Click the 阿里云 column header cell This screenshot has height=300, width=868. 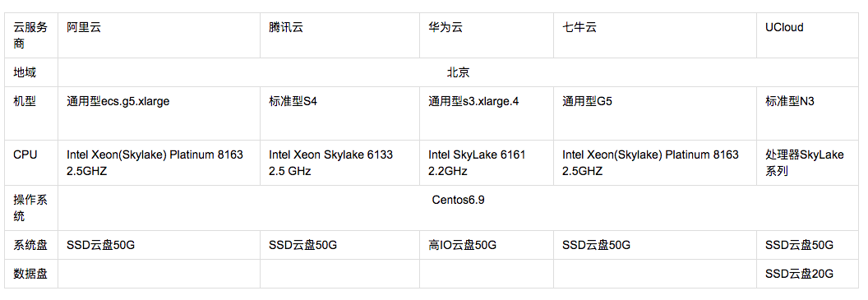(159, 35)
